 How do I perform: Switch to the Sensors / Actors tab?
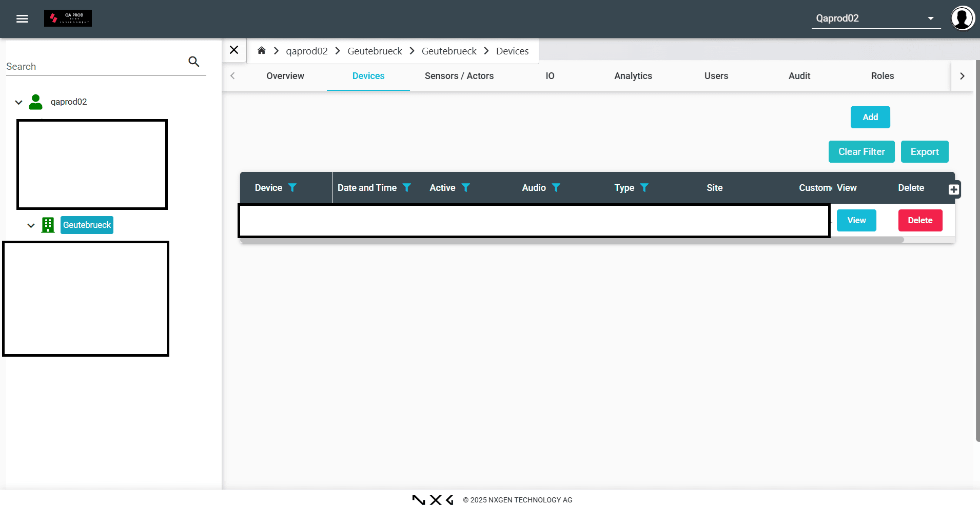point(459,76)
